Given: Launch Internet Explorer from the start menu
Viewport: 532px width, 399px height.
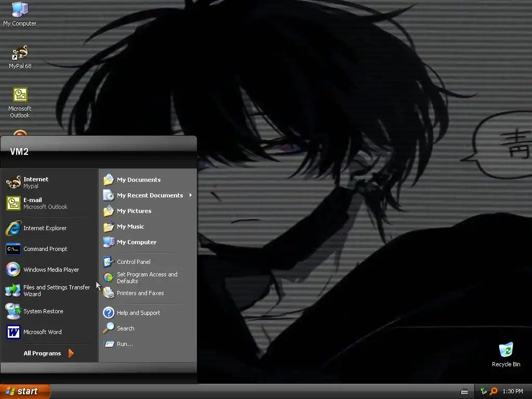Looking at the screenshot, I should click(49, 228).
